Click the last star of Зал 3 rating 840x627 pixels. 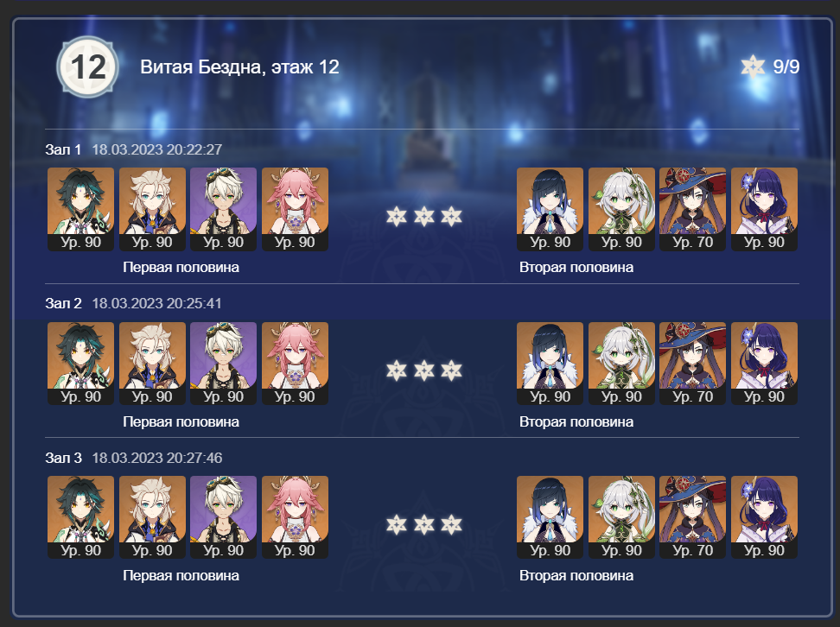coord(451,525)
